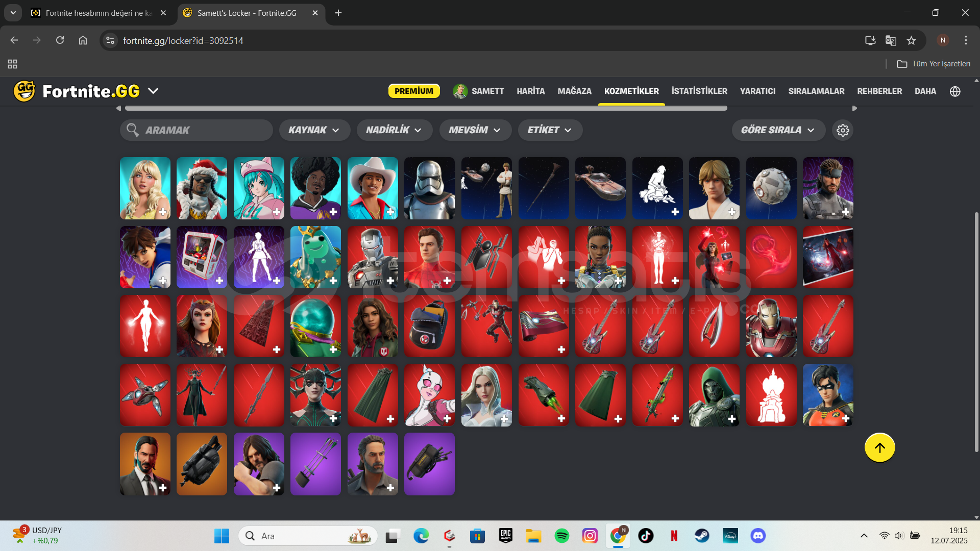
Task: Bookmark this page with star icon
Action: pos(911,40)
